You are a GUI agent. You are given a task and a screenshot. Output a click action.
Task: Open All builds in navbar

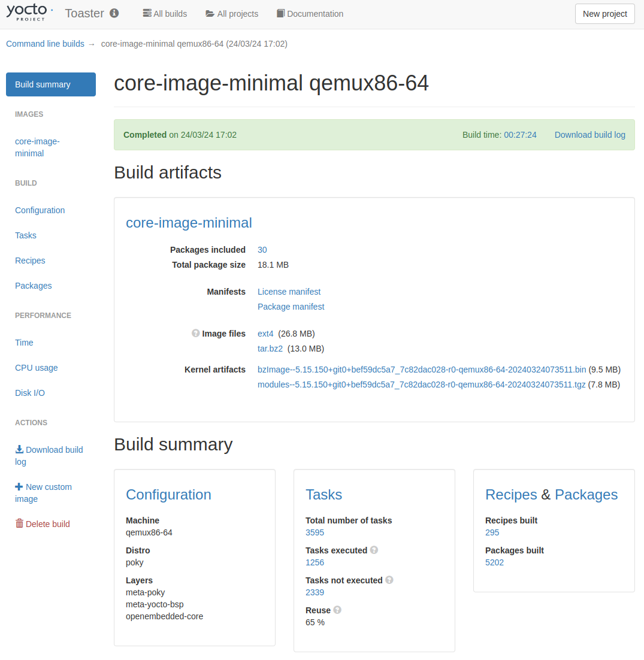click(165, 14)
